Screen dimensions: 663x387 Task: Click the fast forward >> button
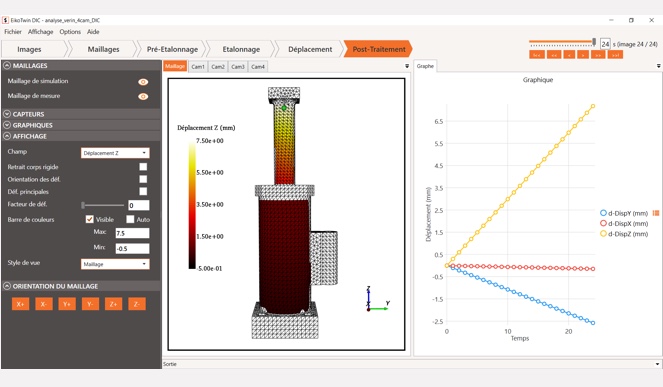point(598,55)
